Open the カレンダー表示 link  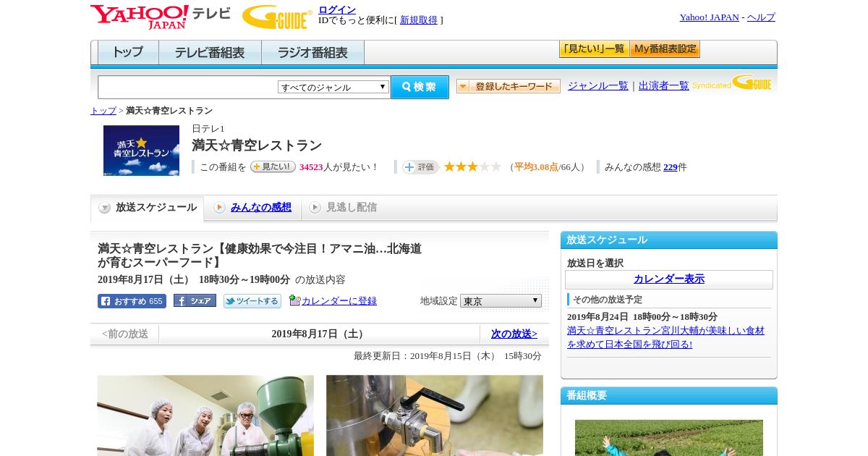[x=669, y=279]
